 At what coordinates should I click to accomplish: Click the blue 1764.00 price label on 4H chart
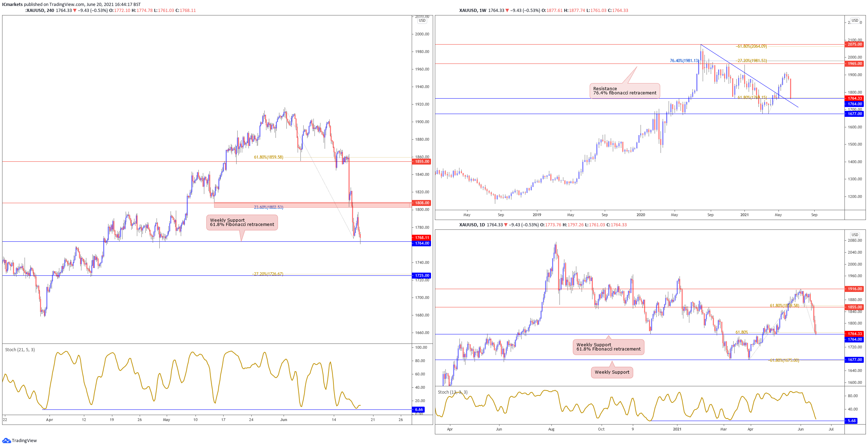coord(421,243)
